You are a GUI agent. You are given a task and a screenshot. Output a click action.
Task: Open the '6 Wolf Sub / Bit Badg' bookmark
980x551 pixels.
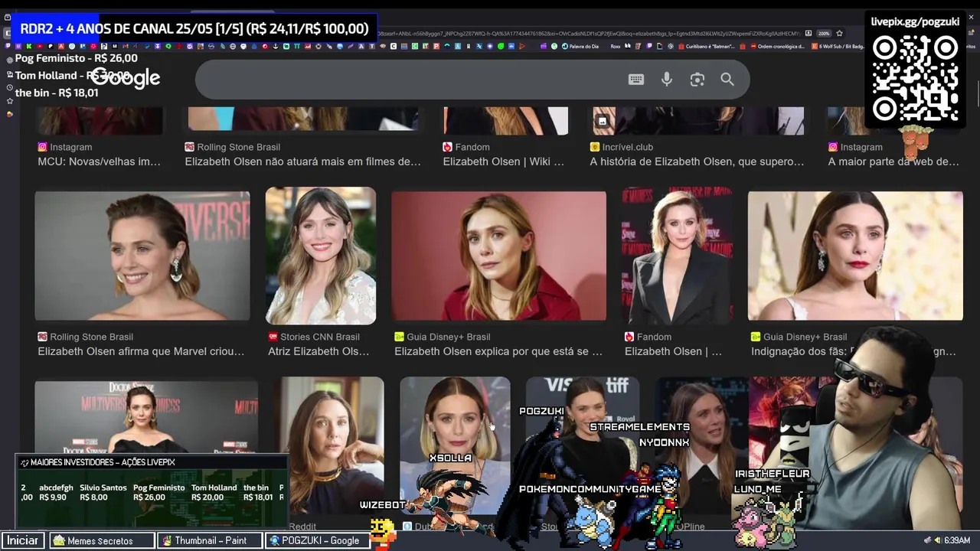coord(838,47)
